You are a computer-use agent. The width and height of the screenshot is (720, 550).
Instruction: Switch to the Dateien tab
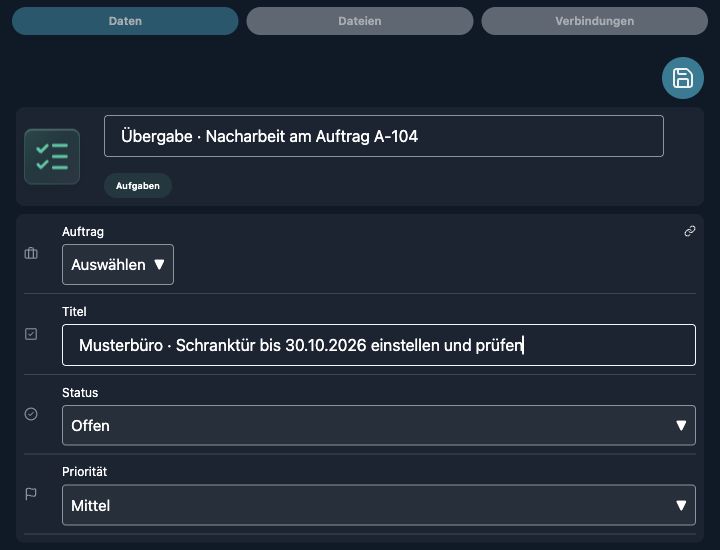360,21
